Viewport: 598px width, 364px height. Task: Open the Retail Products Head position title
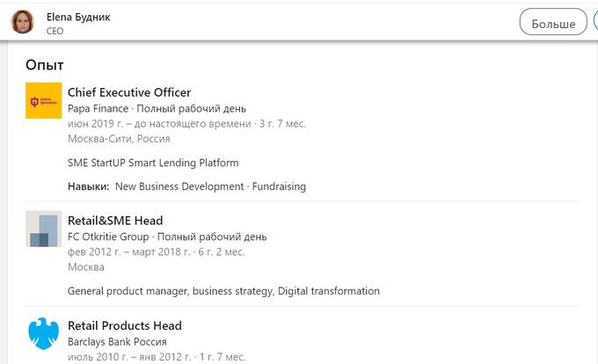point(125,325)
